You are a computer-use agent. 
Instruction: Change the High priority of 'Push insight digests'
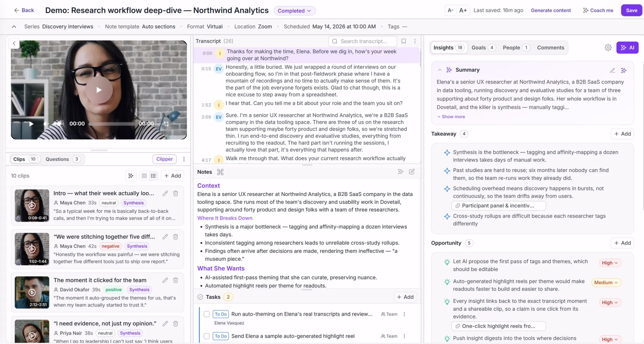[610, 339]
